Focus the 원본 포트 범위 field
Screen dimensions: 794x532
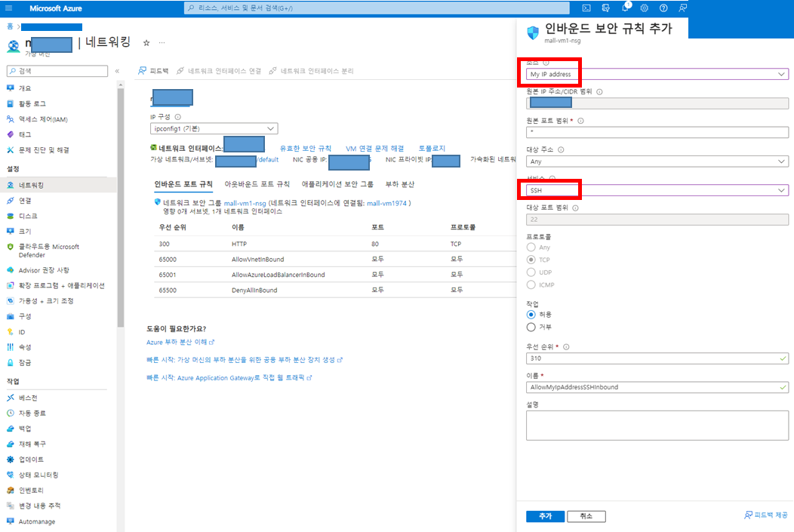tap(657, 132)
